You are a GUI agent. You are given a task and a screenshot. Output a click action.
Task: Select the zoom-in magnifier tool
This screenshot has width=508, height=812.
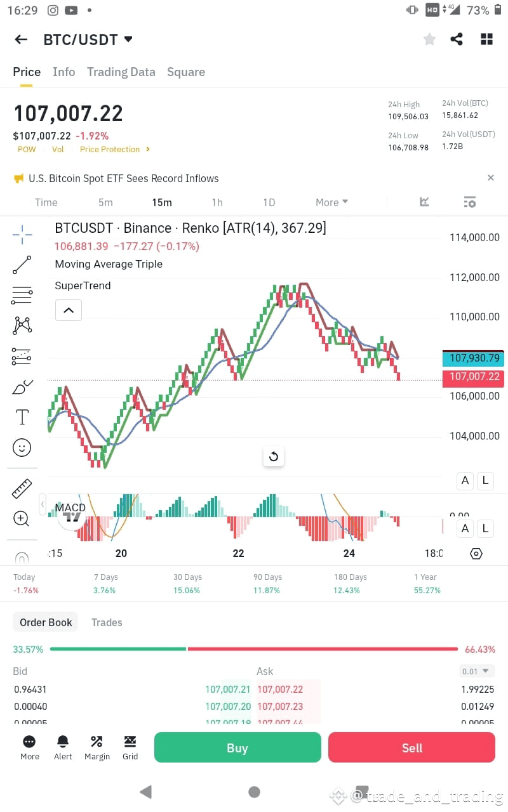pyautogui.click(x=22, y=518)
